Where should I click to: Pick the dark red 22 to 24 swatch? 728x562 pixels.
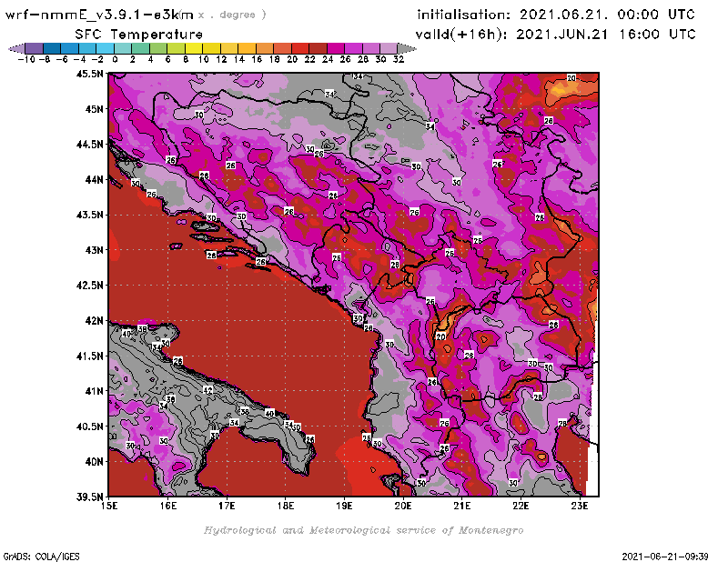click(318, 48)
